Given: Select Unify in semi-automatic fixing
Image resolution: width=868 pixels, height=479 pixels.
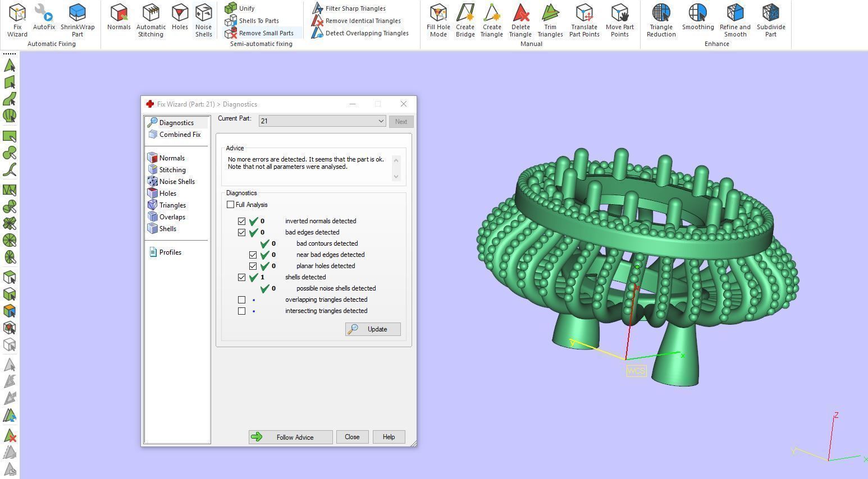Looking at the screenshot, I should [240, 8].
